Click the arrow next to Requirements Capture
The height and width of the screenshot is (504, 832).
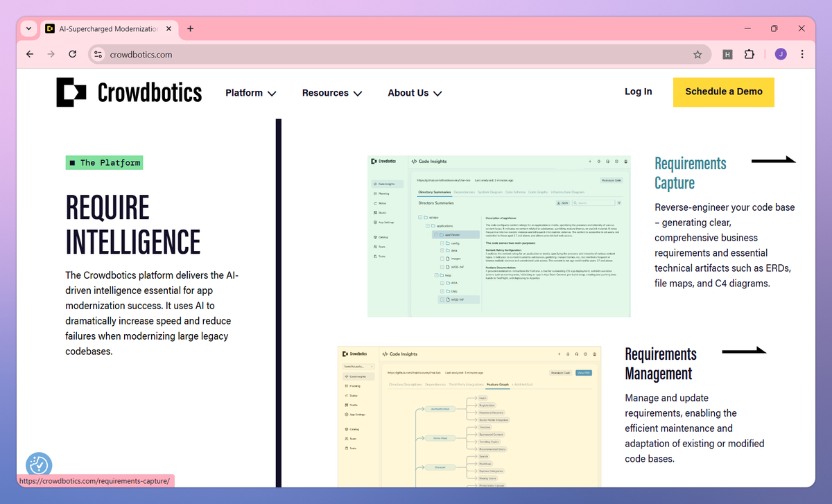click(x=774, y=161)
